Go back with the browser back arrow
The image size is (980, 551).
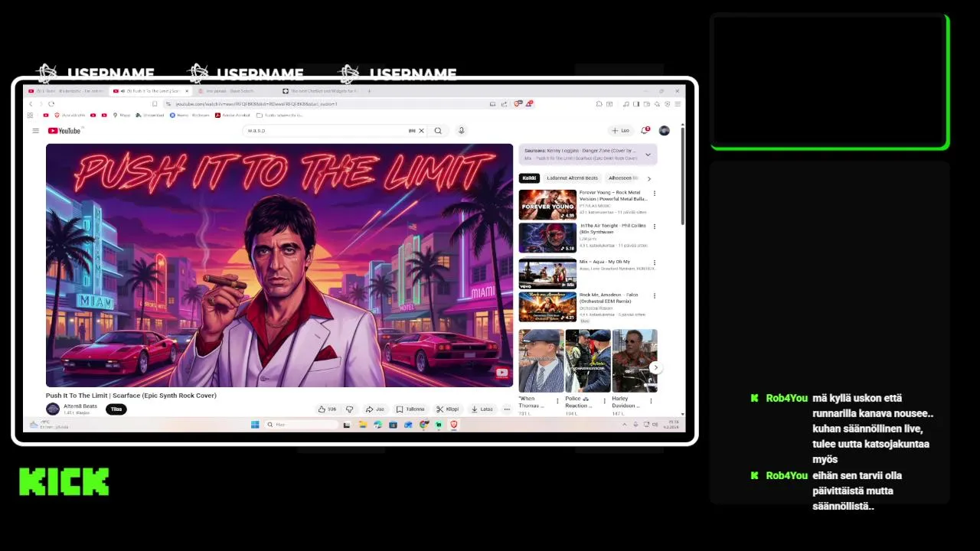[31, 104]
